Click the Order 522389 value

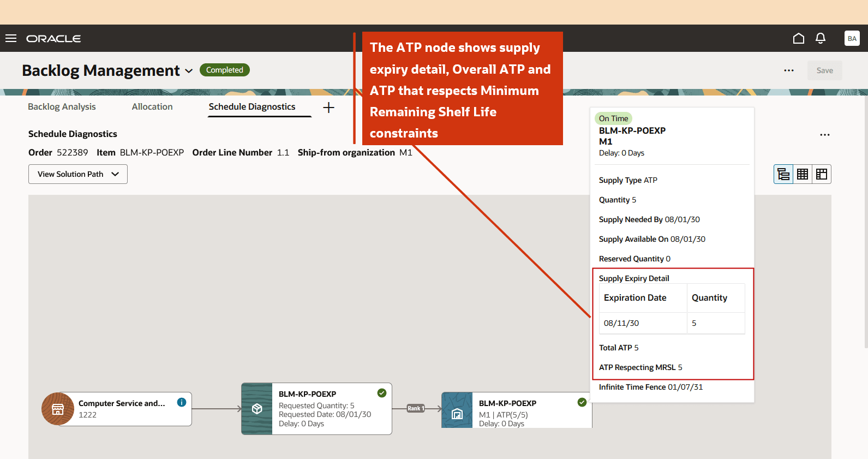73,152
